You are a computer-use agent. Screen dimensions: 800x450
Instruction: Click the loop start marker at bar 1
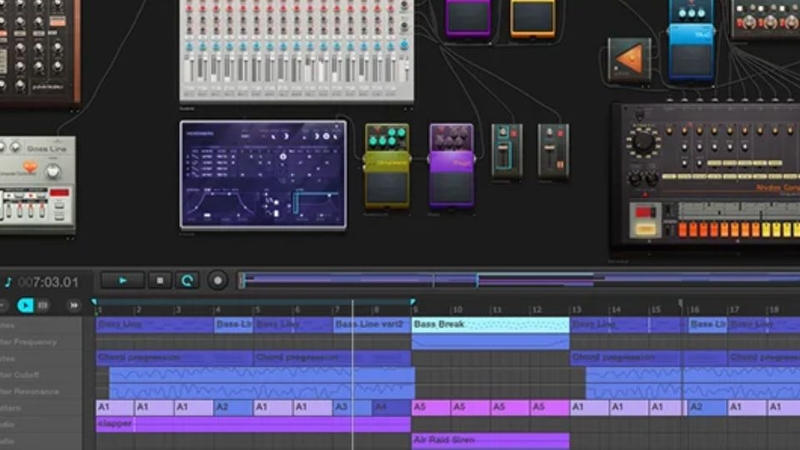pyautogui.click(x=94, y=303)
